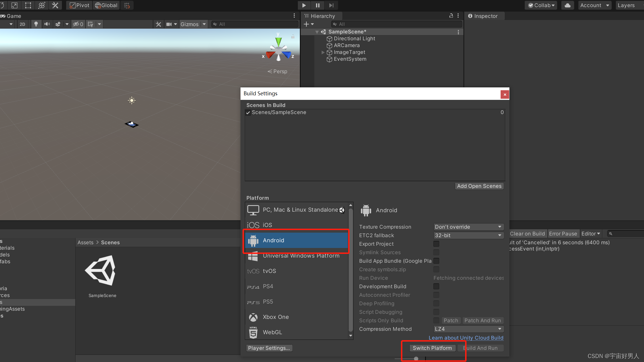Toggle Pivot handle position
The height and width of the screenshot is (362, 644).
pyautogui.click(x=80, y=5)
